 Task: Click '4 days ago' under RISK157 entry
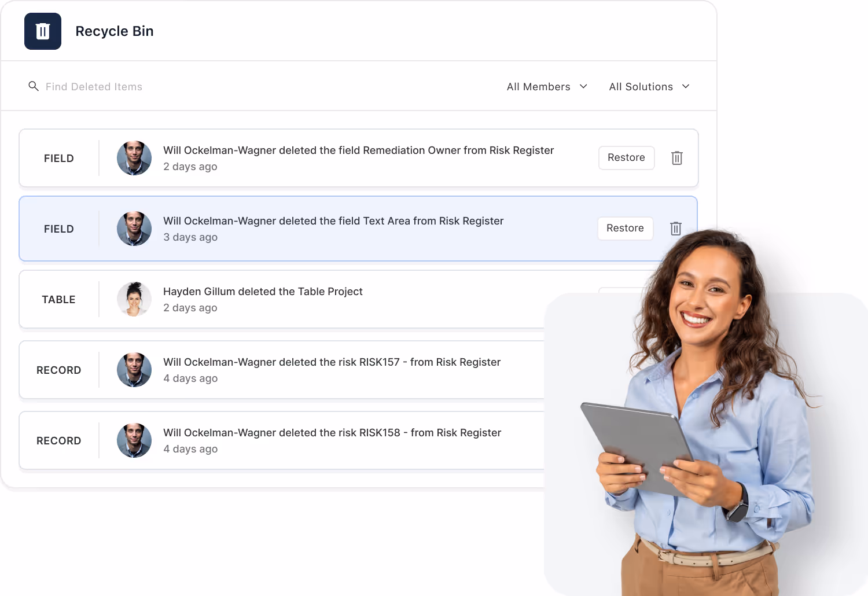(x=190, y=378)
